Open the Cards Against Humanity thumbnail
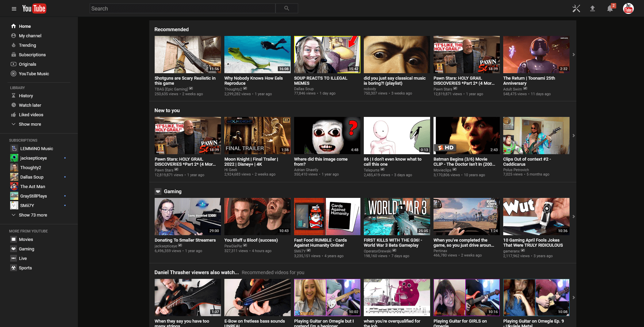Screen dimensions: 644x327 click(x=327, y=217)
